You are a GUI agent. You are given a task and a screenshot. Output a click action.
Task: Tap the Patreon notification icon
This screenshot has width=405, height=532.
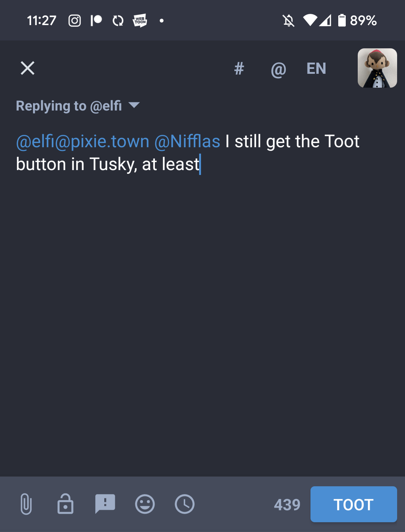tap(96, 21)
